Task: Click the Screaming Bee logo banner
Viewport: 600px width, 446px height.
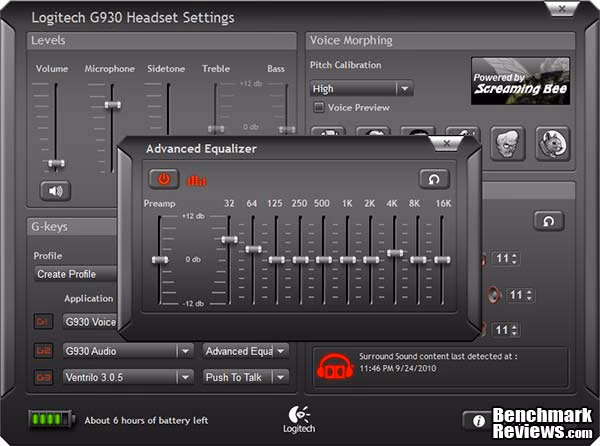Action: 520,81
